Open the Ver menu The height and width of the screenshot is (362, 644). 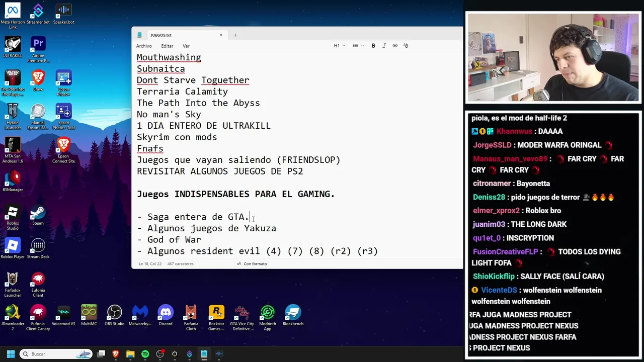click(x=186, y=46)
